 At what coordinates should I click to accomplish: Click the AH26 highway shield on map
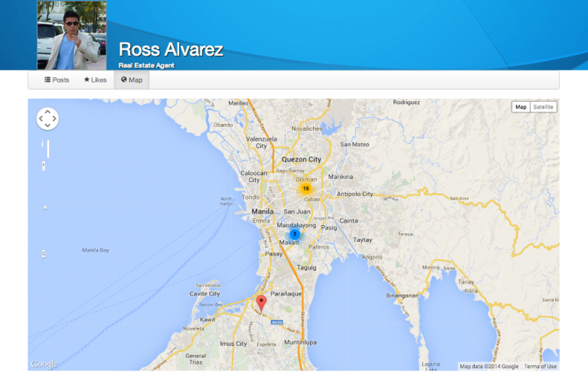pyautogui.click(x=276, y=322)
